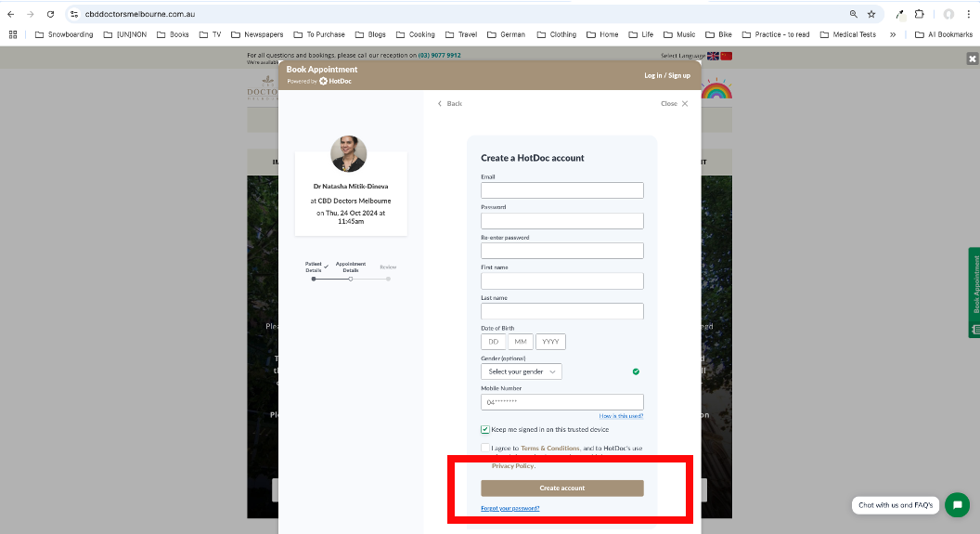Click the Password input field
The image size is (980, 534).
[x=561, y=221]
